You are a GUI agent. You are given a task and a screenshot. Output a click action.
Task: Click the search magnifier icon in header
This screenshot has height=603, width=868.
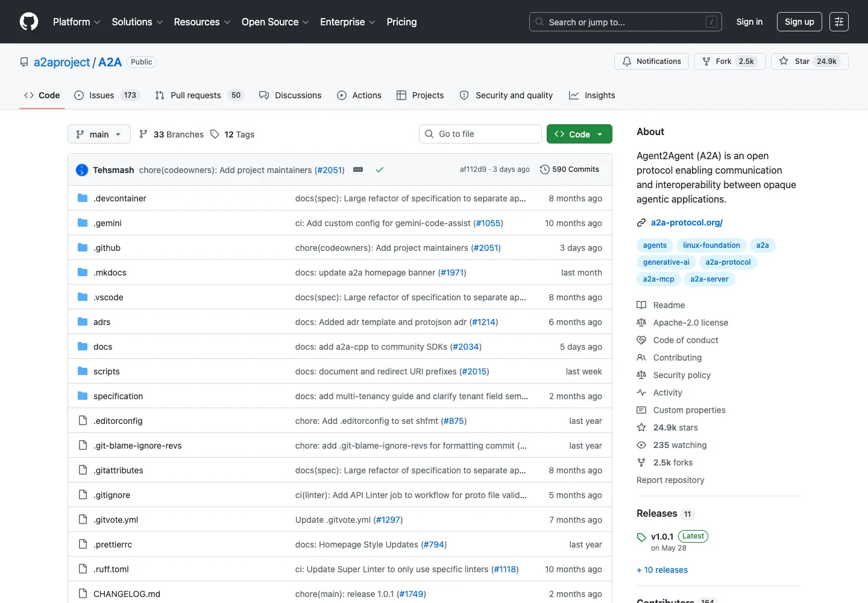[x=539, y=22]
